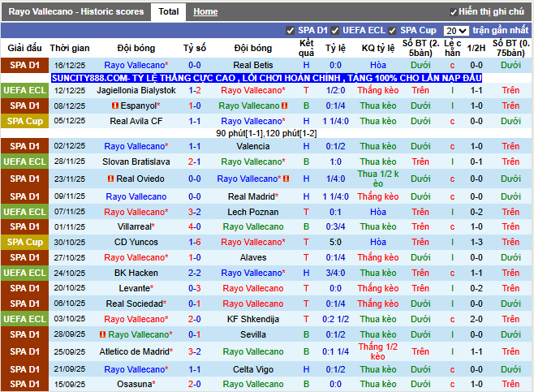Click the 0:2 1/2 handicap for KF Shkendija match

pyautogui.click(x=335, y=319)
